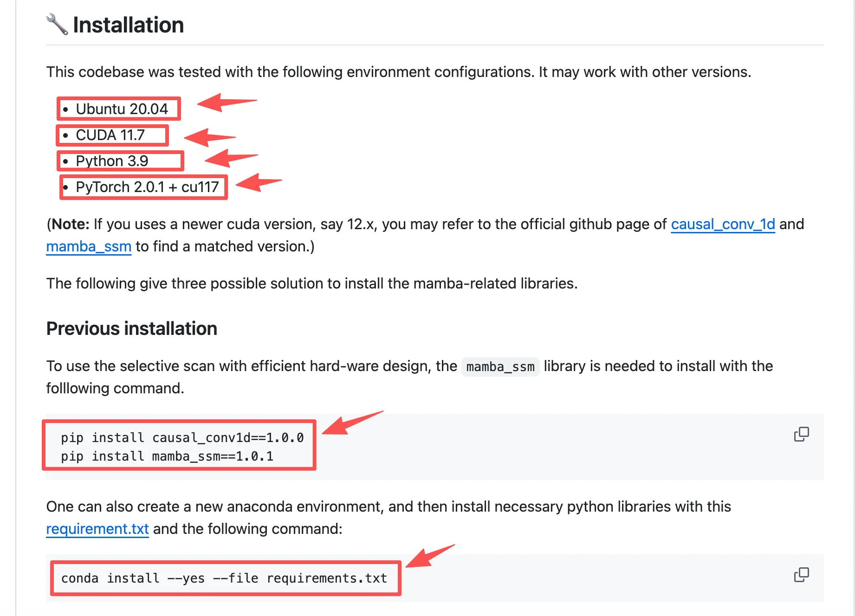
Task: Click the Previous installation subheading
Action: [132, 328]
